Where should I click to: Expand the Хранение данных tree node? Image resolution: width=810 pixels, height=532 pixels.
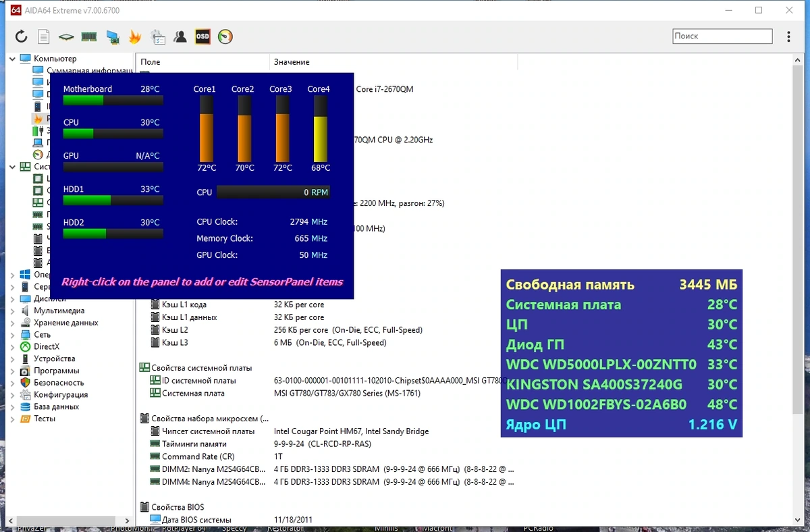(12, 323)
